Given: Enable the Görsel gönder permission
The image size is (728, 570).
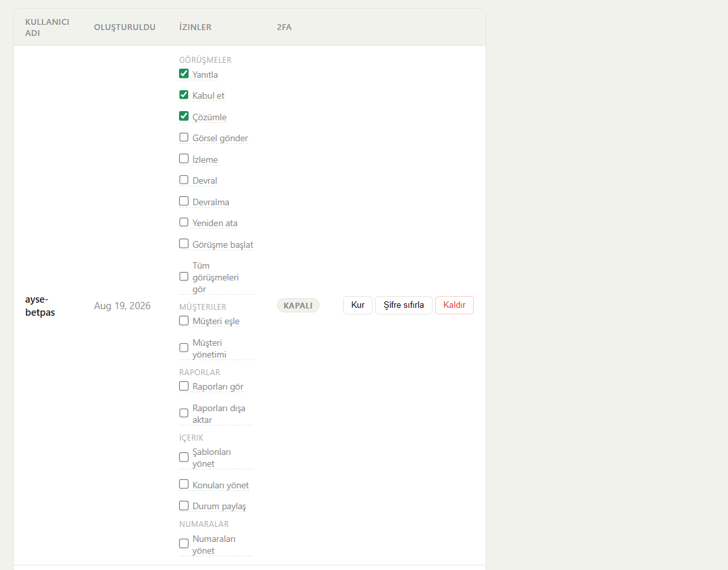Looking at the screenshot, I should pyautogui.click(x=184, y=137).
